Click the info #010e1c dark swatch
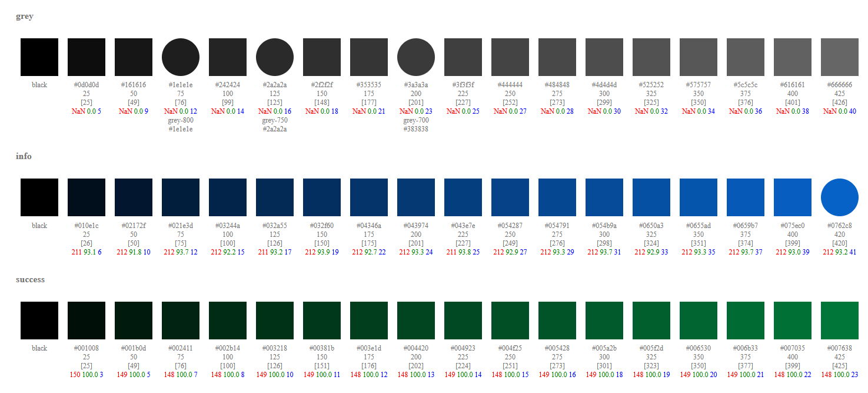This screenshot has height=393, width=868. [87, 197]
